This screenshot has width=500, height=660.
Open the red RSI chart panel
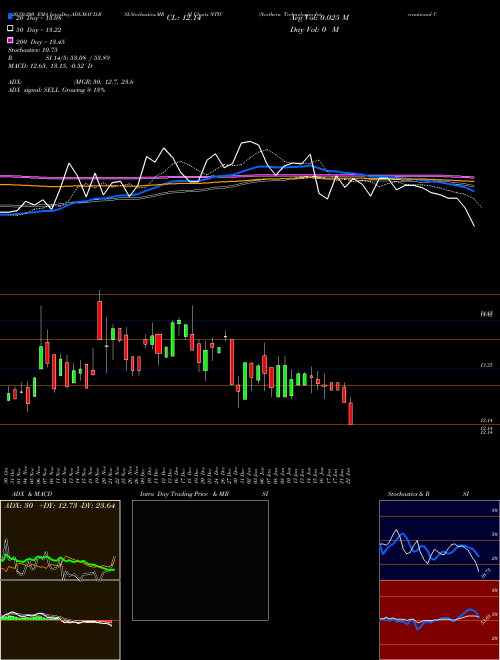[x=439, y=620]
